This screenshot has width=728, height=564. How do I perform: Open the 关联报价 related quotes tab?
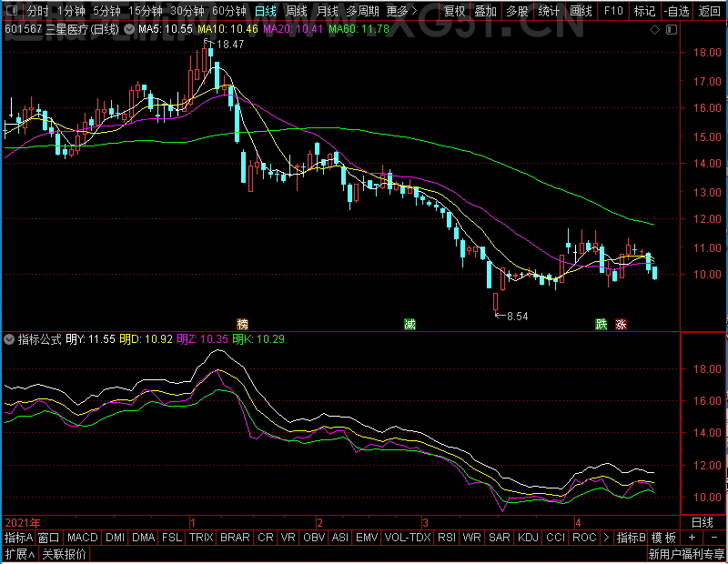[x=64, y=554]
